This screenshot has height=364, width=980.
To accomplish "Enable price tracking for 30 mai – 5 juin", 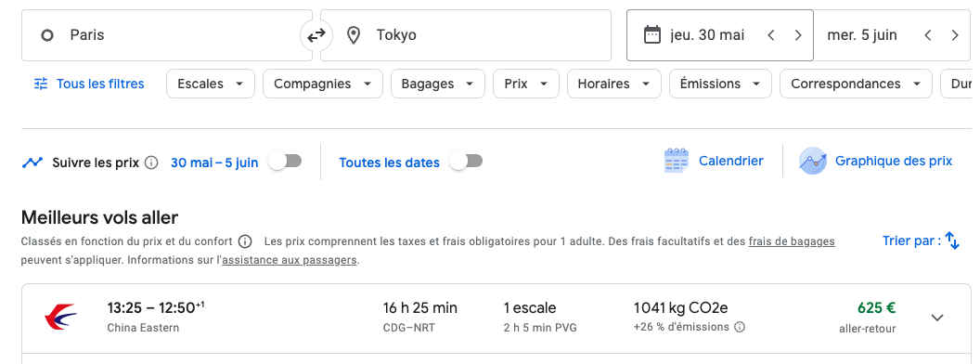I will coord(285,162).
